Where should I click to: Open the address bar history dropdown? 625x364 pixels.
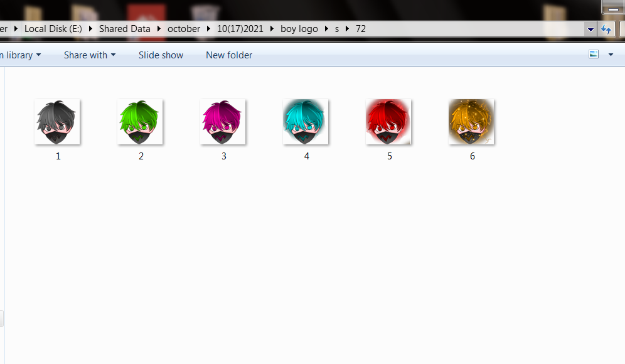(590, 29)
